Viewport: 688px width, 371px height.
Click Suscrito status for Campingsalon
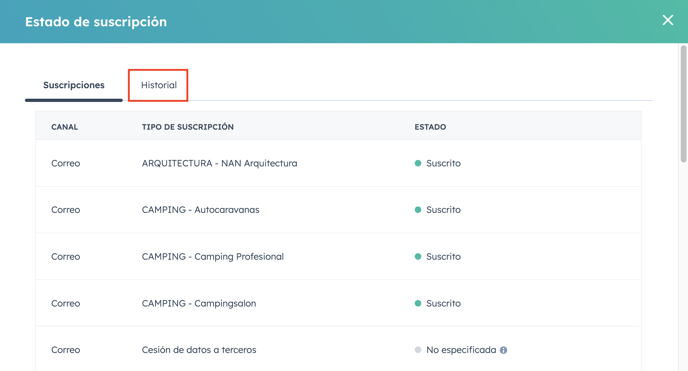[443, 303]
